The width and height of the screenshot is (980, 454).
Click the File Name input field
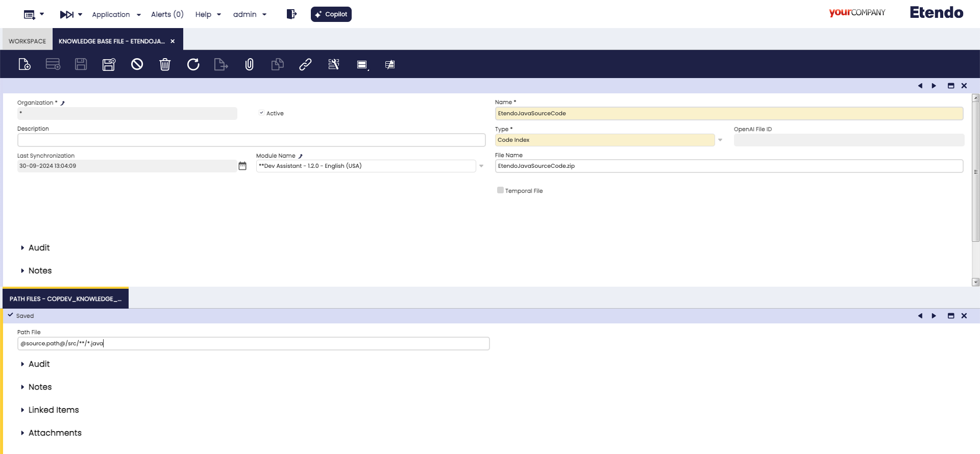tap(729, 166)
